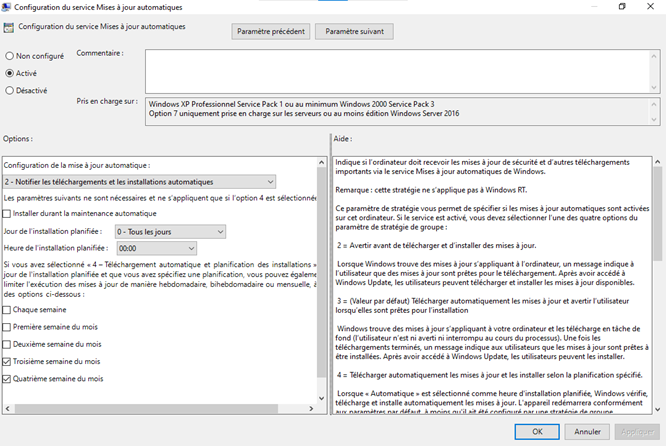Select the Non configuré radio button
This screenshot has width=666, height=446.
coord(9,56)
